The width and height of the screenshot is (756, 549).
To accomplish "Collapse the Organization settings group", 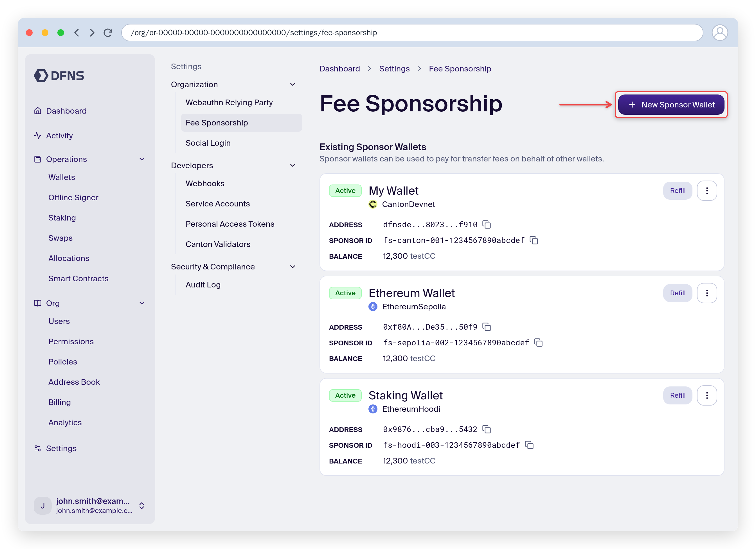I will click(293, 84).
